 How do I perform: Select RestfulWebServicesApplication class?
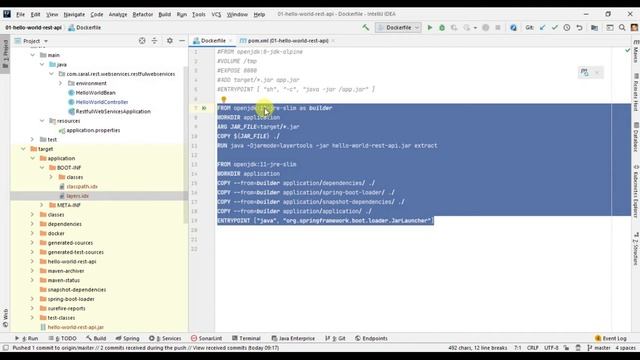click(x=113, y=111)
